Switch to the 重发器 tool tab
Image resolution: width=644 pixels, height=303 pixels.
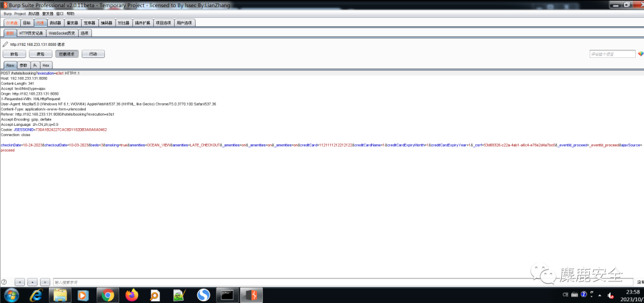click(x=72, y=23)
